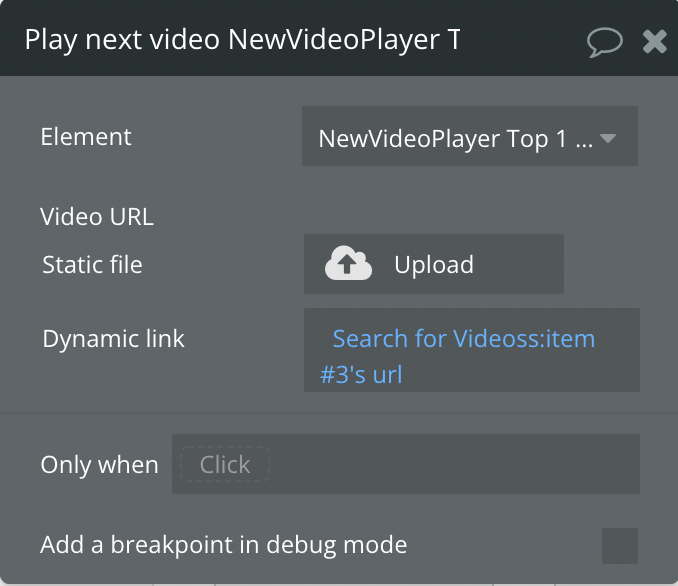
Task: Click the Add a breakpoint label
Action: 224,544
